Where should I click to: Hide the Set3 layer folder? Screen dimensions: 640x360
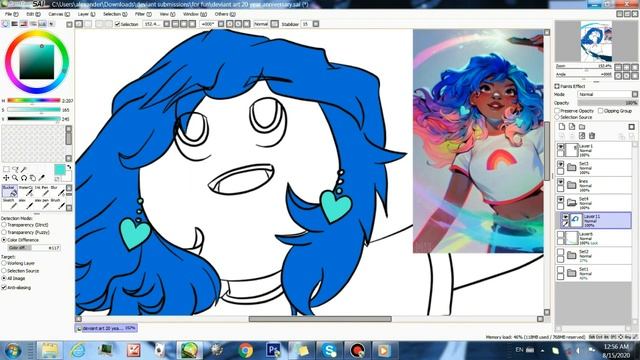561,164
